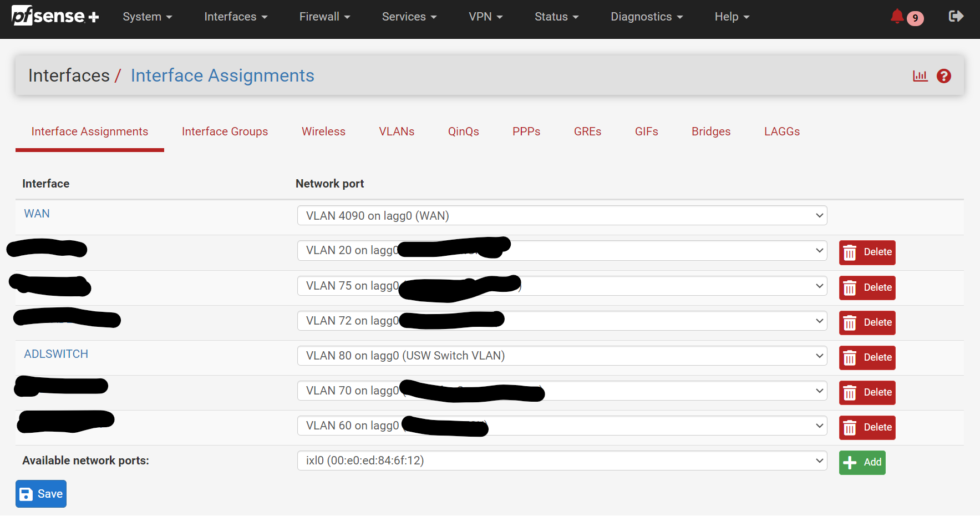980x516 pixels.
Task: Click the pfSense Plus logo
Action: coord(55,16)
